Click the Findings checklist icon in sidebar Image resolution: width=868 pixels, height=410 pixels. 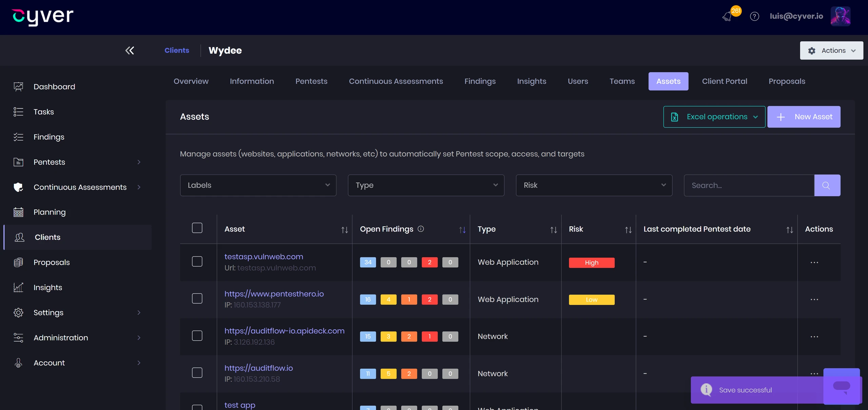pos(18,137)
